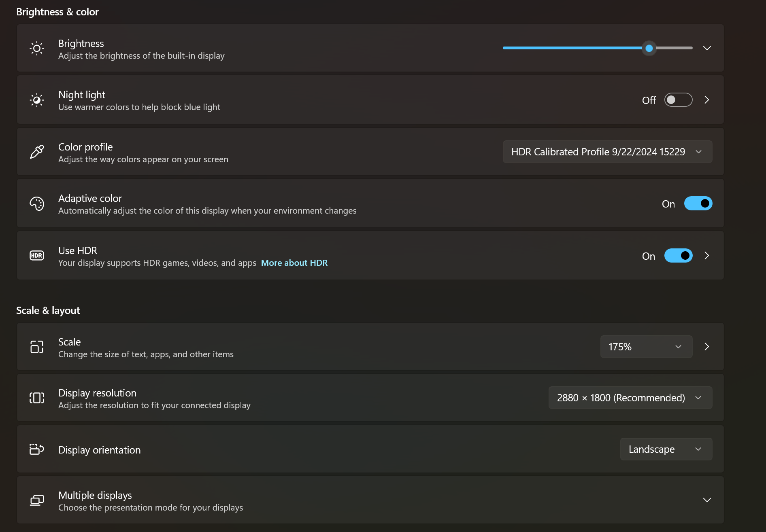Screen dimensions: 766x532
Task: Open the More about HDR link
Action: point(294,263)
